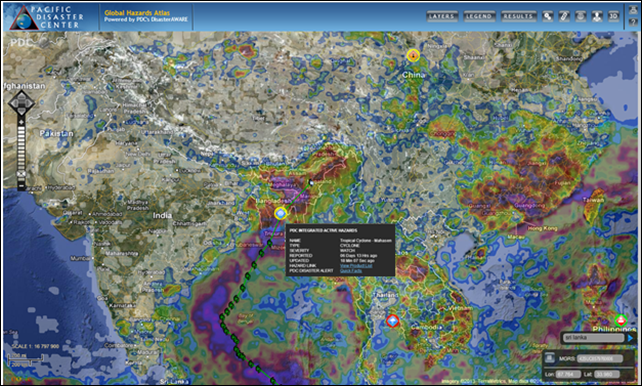Zoom out with the minus button
This screenshot has width=642, height=386.
click(21, 185)
